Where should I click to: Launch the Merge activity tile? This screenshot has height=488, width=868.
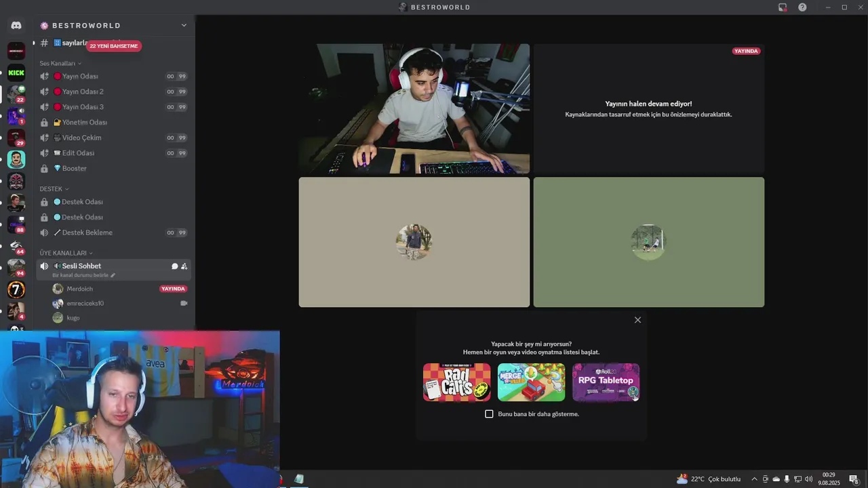[531, 382]
